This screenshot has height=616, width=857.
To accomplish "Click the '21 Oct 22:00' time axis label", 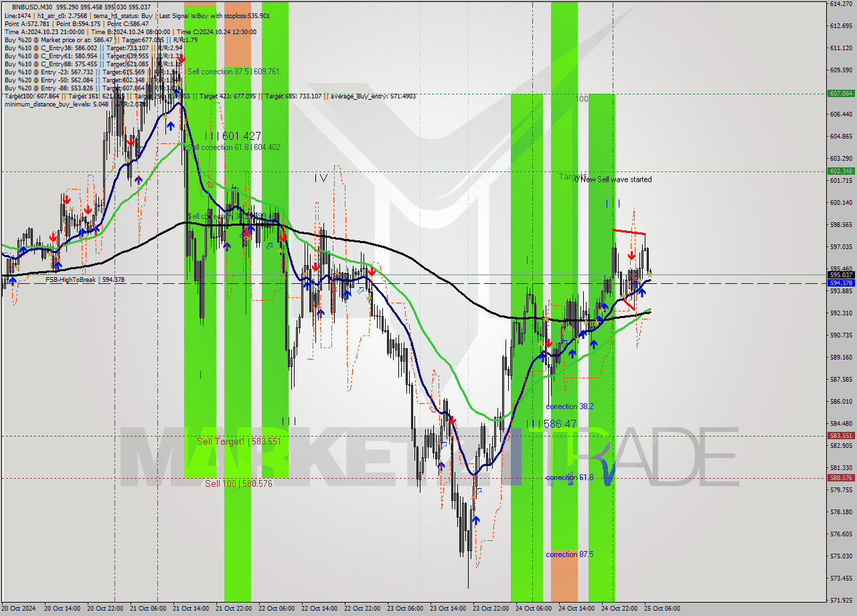I will pyautogui.click(x=233, y=609).
